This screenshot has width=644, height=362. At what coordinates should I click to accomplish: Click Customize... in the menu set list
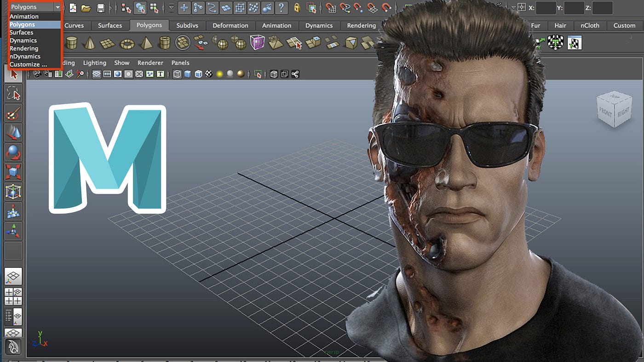click(29, 64)
